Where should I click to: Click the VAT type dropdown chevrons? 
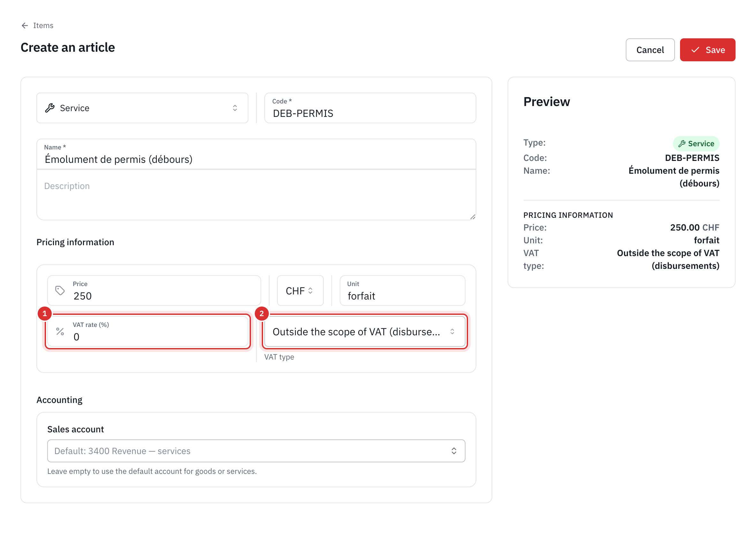(452, 331)
